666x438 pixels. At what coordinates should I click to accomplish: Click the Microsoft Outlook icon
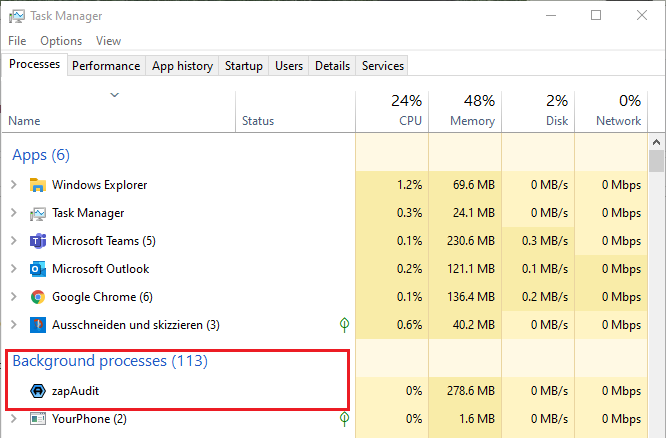[38, 269]
